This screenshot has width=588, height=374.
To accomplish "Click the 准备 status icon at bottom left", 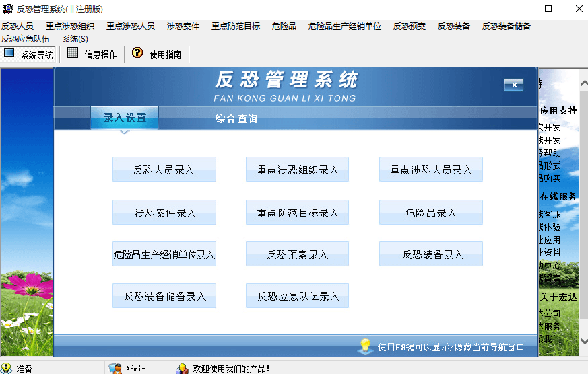I will pyautogui.click(x=6, y=368).
